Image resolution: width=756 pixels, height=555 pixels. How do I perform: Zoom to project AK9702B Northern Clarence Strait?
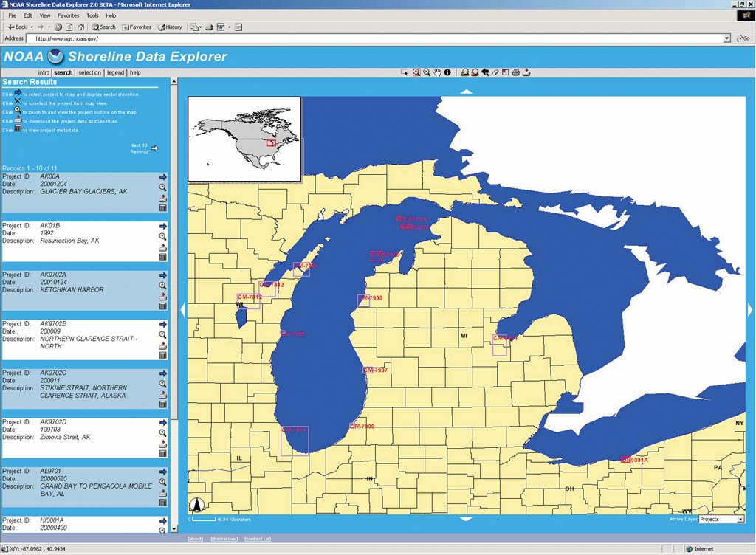coord(163,335)
